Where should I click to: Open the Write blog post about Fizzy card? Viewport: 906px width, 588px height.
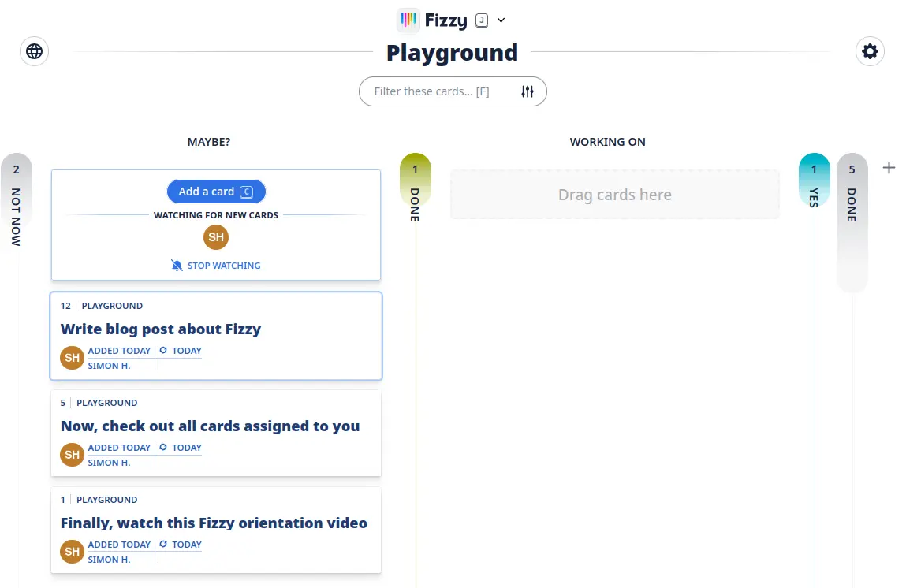click(x=161, y=329)
